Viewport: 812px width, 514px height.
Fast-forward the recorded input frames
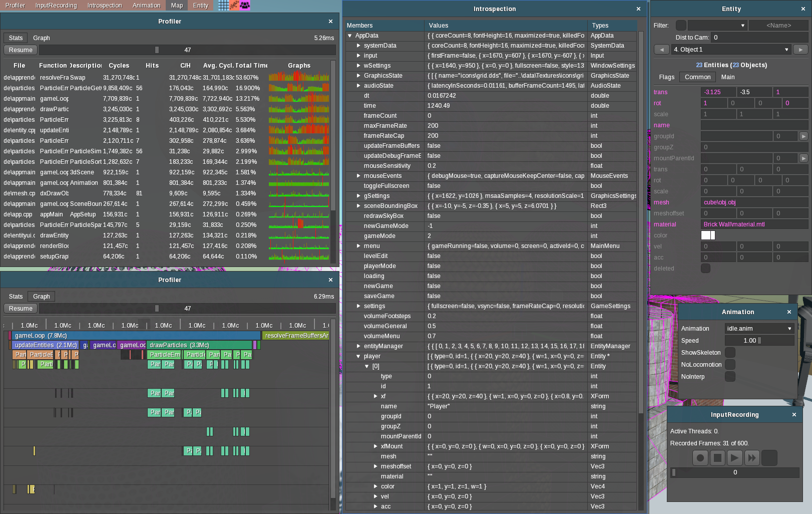point(751,457)
